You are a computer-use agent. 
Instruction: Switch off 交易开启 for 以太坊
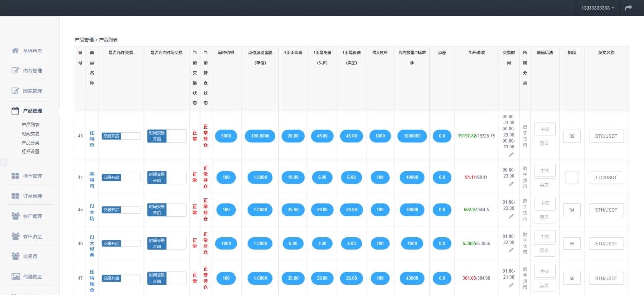[121, 210]
